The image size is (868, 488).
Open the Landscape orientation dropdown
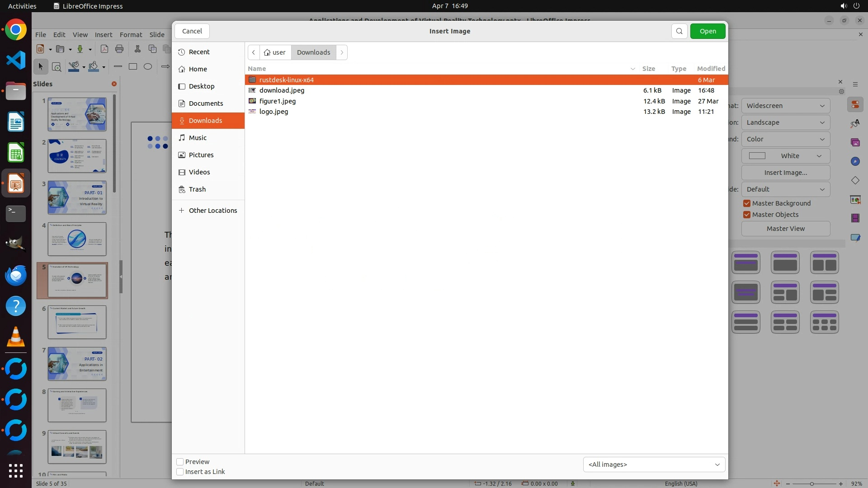[x=785, y=122]
